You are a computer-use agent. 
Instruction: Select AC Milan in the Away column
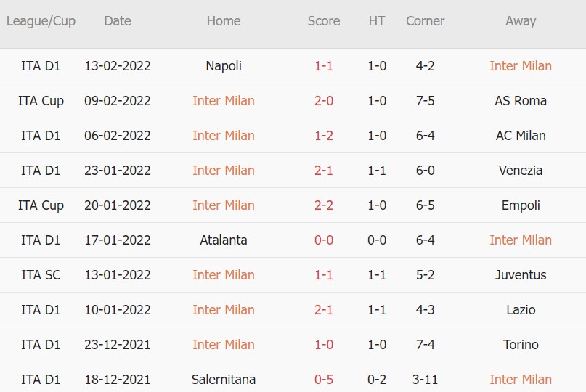click(521, 136)
